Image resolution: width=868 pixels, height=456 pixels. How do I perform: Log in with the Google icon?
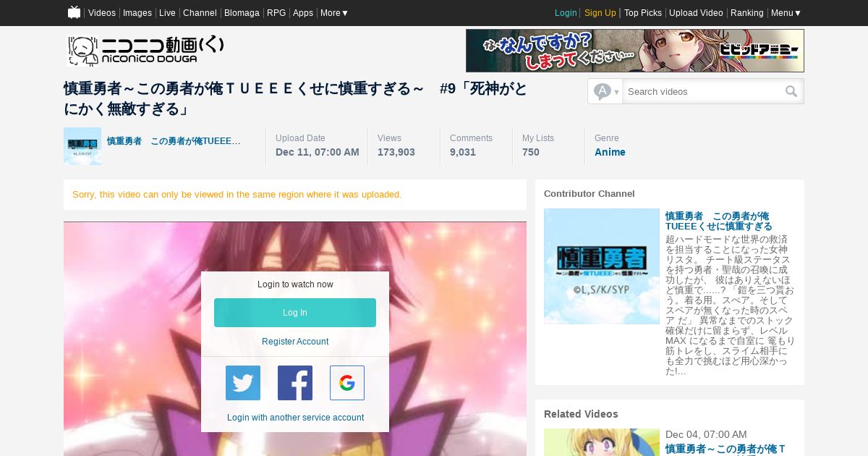[x=347, y=383]
